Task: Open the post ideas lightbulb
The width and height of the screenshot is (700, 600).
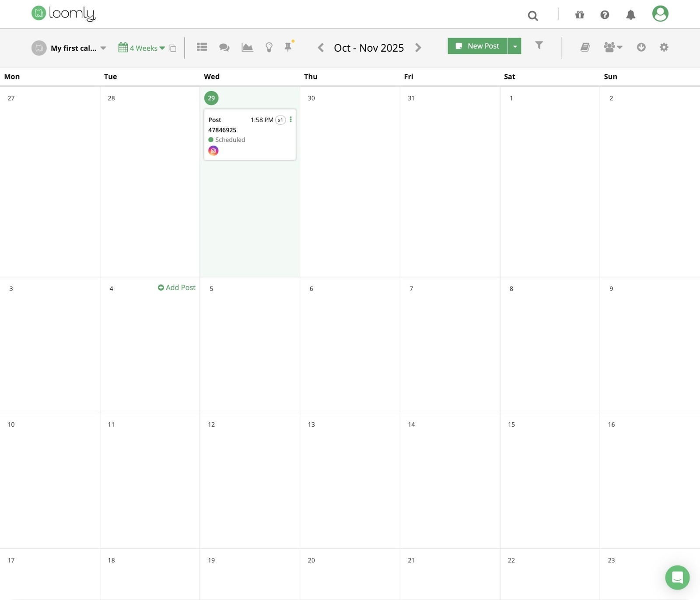Action: 269,47
